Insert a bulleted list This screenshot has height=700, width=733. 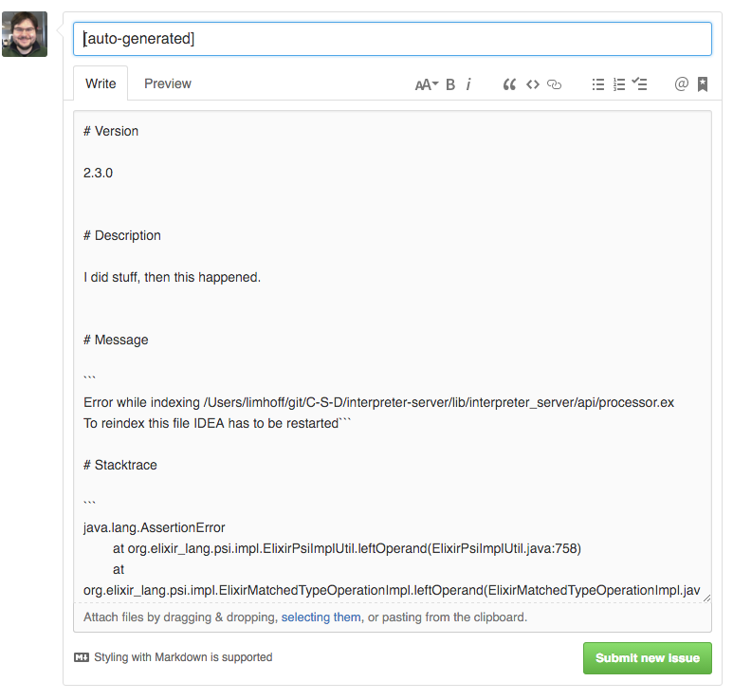(x=598, y=84)
